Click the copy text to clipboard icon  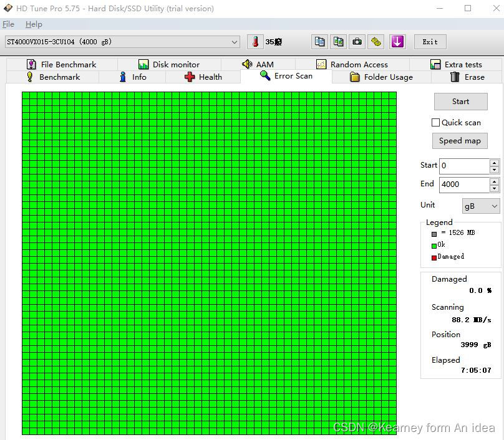tap(319, 42)
